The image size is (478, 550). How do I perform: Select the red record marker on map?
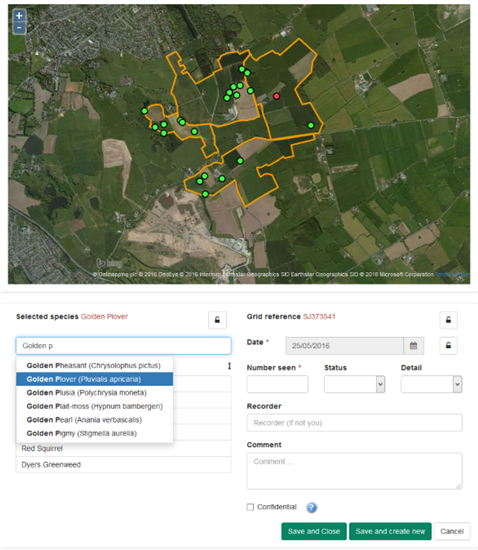click(277, 96)
